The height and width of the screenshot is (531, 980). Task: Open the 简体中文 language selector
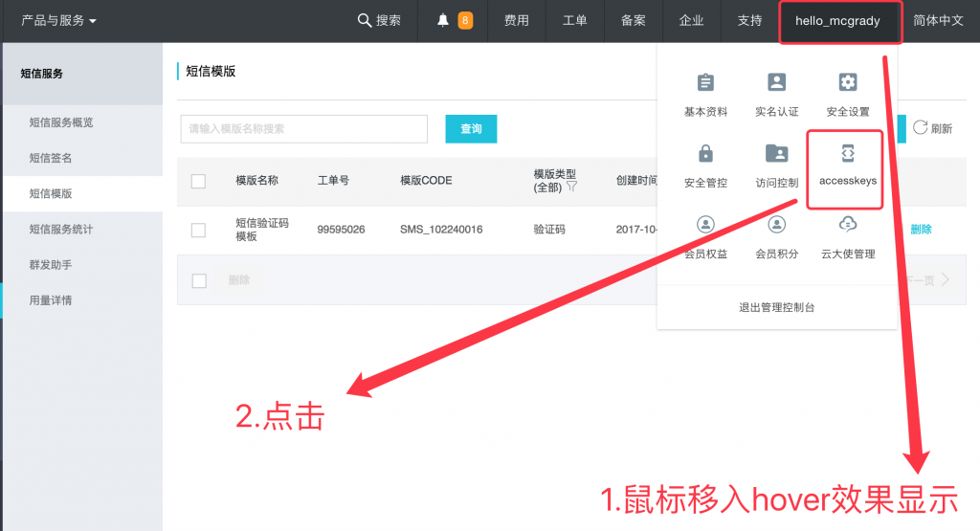pos(938,20)
